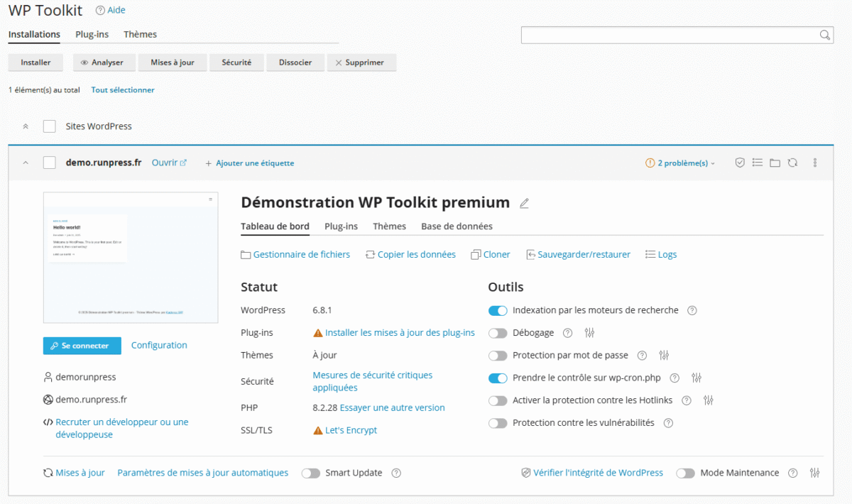Image resolution: width=852 pixels, height=504 pixels.
Task: Enable the Mode Maintenance toggle
Action: tap(685, 473)
